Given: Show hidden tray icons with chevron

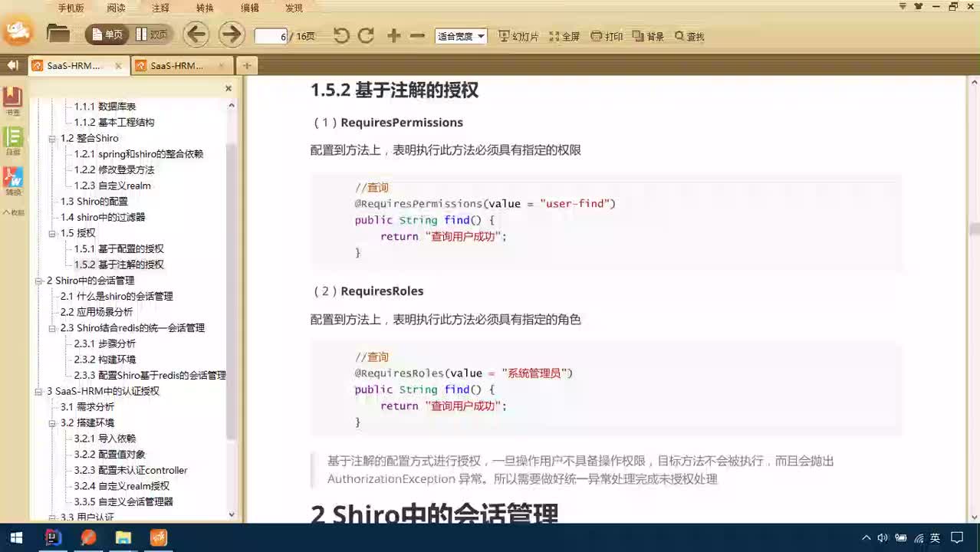Looking at the screenshot, I should pyautogui.click(x=867, y=538).
